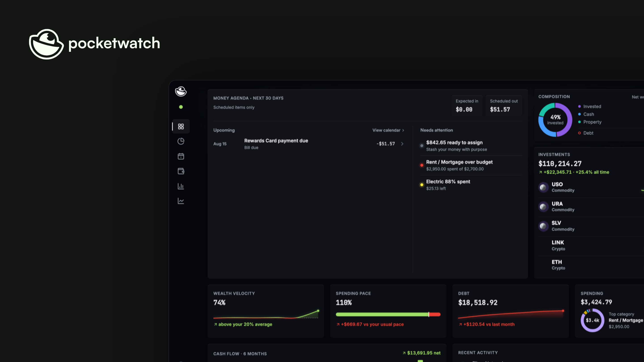Viewport: 644px width, 362px height.
Task: Click the green status dot in sidebar
Action: pyautogui.click(x=181, y=107)
